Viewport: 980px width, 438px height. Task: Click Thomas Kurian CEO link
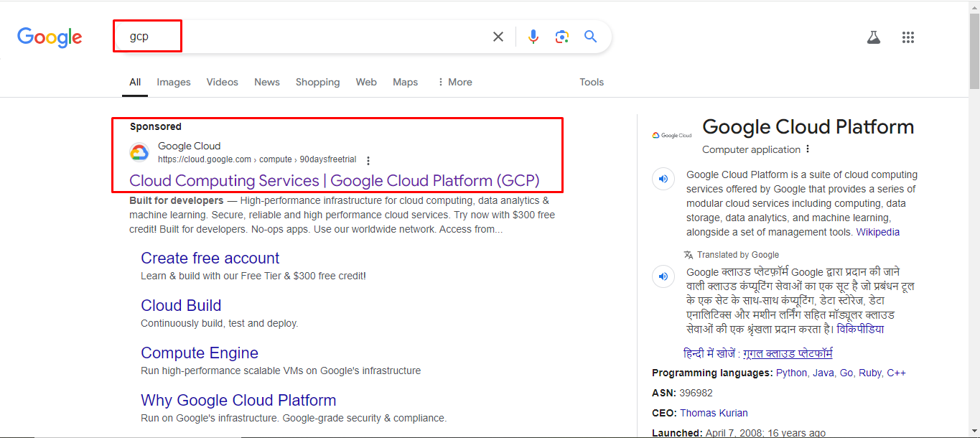click(714, 413)
